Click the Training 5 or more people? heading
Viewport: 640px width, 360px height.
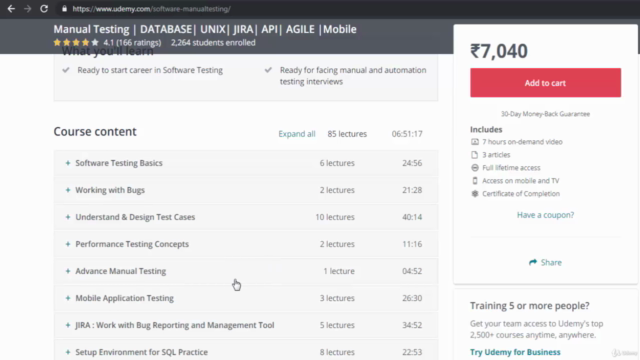coord(529,306)
